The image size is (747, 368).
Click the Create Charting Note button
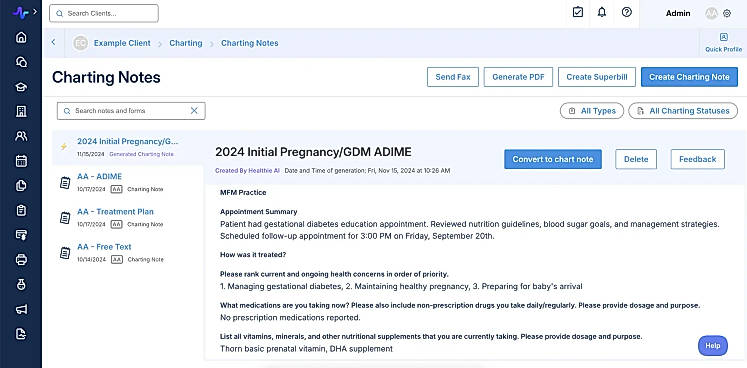pyautogui.click(x=689, y=77)
